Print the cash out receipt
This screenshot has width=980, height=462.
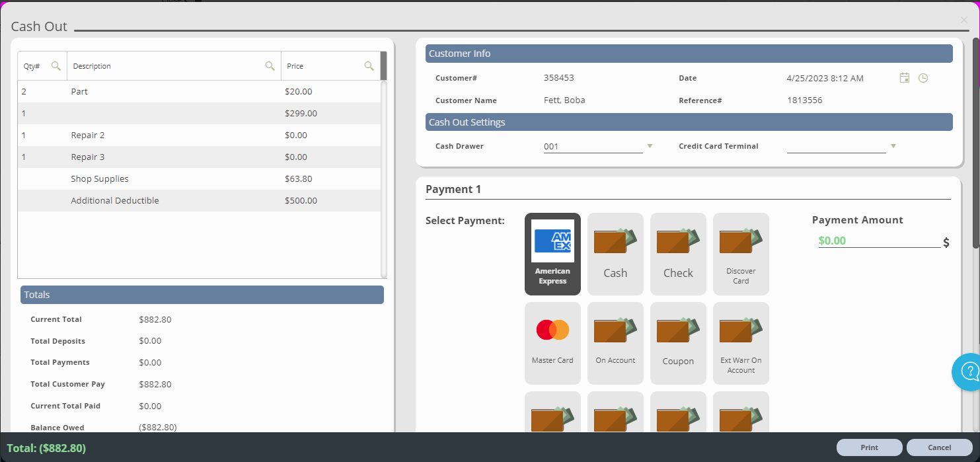click(x=868, y=447)
